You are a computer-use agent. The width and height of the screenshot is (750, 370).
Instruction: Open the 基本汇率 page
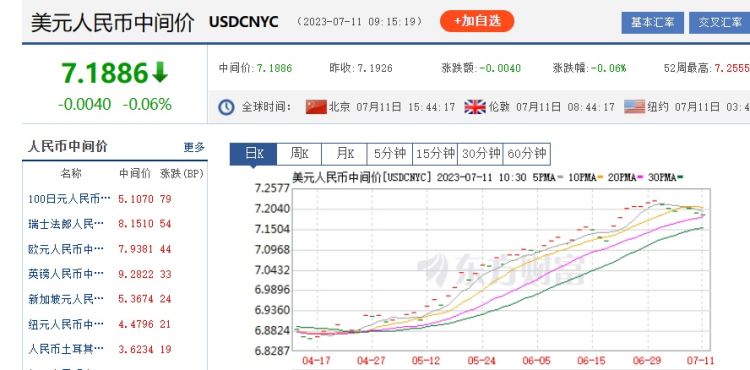pos(652,22)
